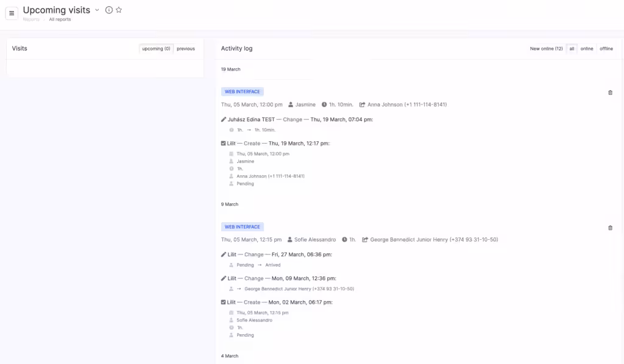Viewport: 624px width, 364px height.
Task: Select the upcoming (0) visits tab
Action: tap(156, 49)
